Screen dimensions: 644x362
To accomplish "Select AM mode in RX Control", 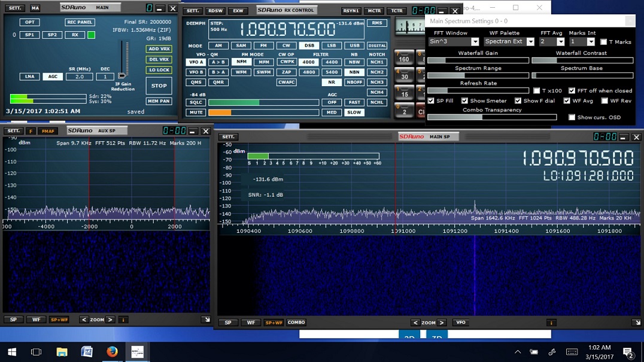I will pos(218,45).
